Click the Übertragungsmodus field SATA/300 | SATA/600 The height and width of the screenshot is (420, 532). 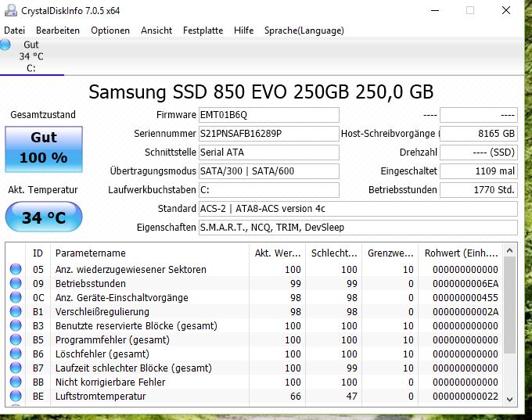(x=268, y=171)
